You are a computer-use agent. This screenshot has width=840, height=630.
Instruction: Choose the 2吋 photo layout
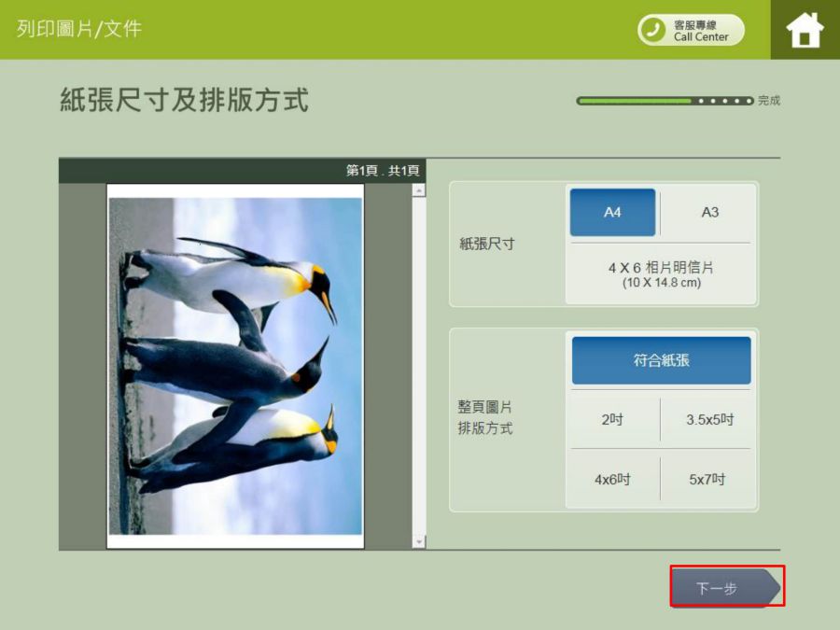(612, 420)
